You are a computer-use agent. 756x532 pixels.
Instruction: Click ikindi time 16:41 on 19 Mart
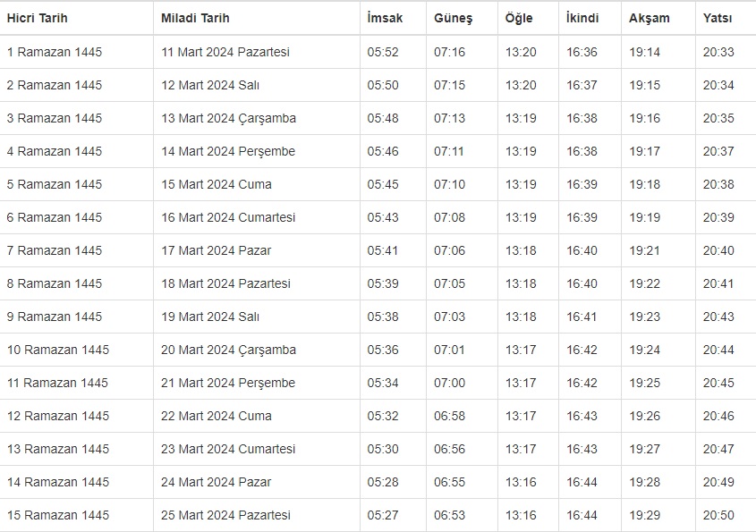(x=582, y=317)
